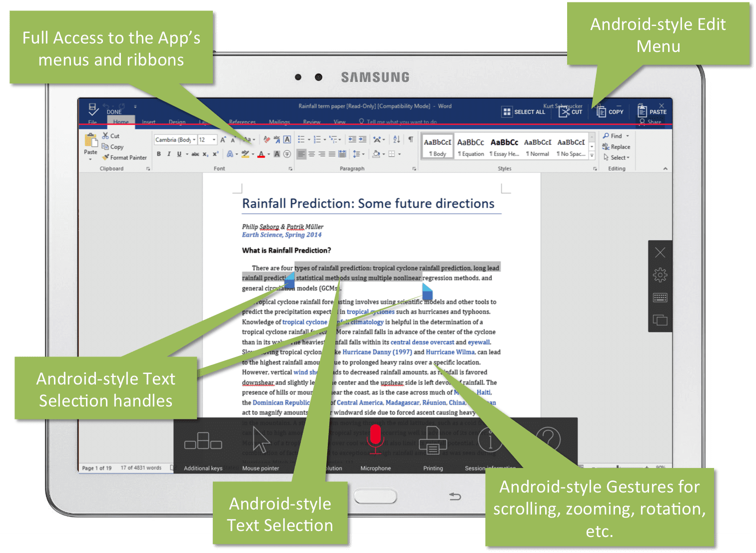Collapse the ribbon with the chevron
Screen dimensions: 756x553
click(665, 169)
